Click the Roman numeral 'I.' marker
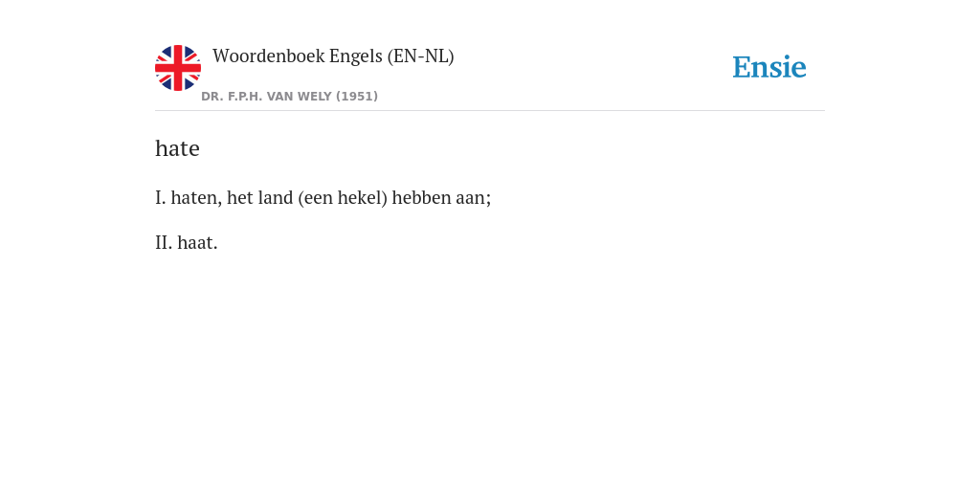980x490 pixels. [x=161, y=197]
